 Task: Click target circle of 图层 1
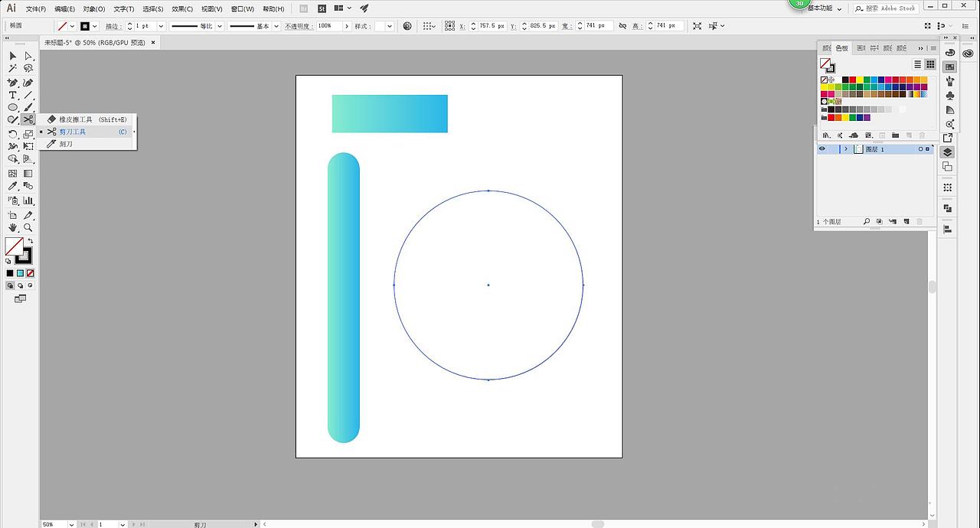pos(920,148)
